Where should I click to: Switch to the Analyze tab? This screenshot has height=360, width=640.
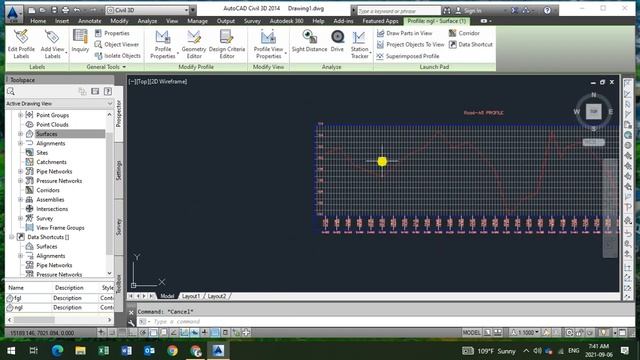[147, 21]
